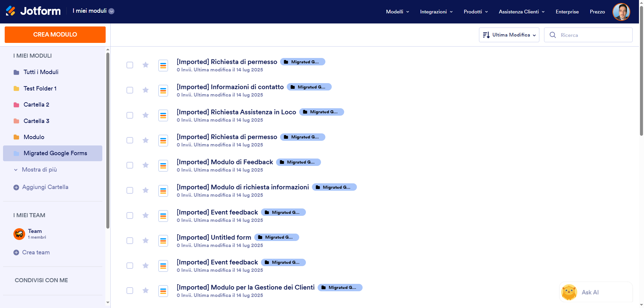Click the CREA MODULO button
This screenshot has width=644, height=308.
(55, 35)
